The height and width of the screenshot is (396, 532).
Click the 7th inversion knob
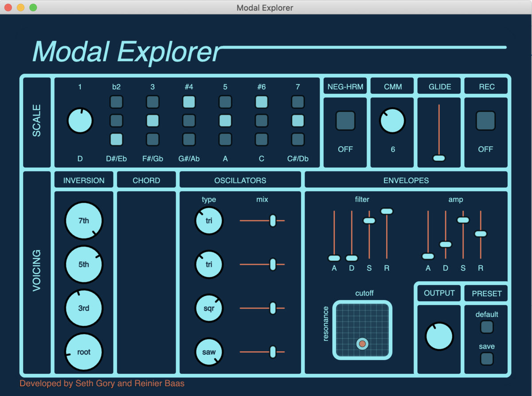tap(84, 221)
